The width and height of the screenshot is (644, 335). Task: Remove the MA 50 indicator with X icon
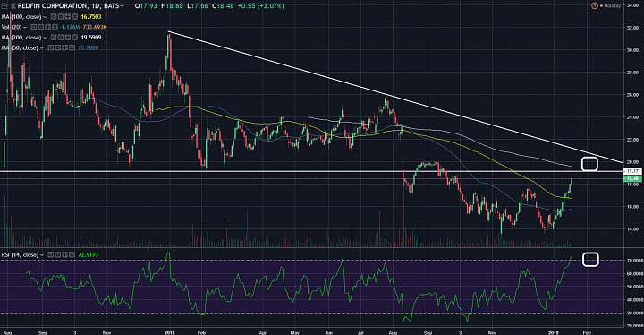coord(72,47)
